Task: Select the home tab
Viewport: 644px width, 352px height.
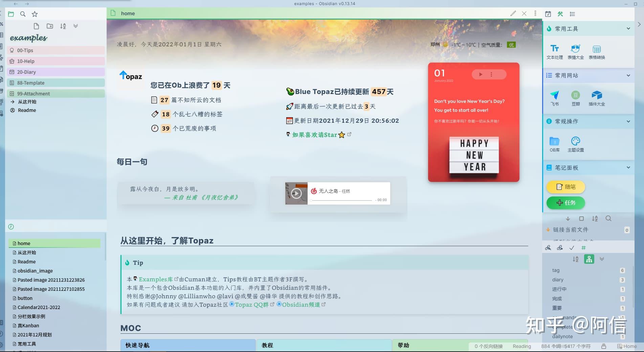Action: point(128,13)
